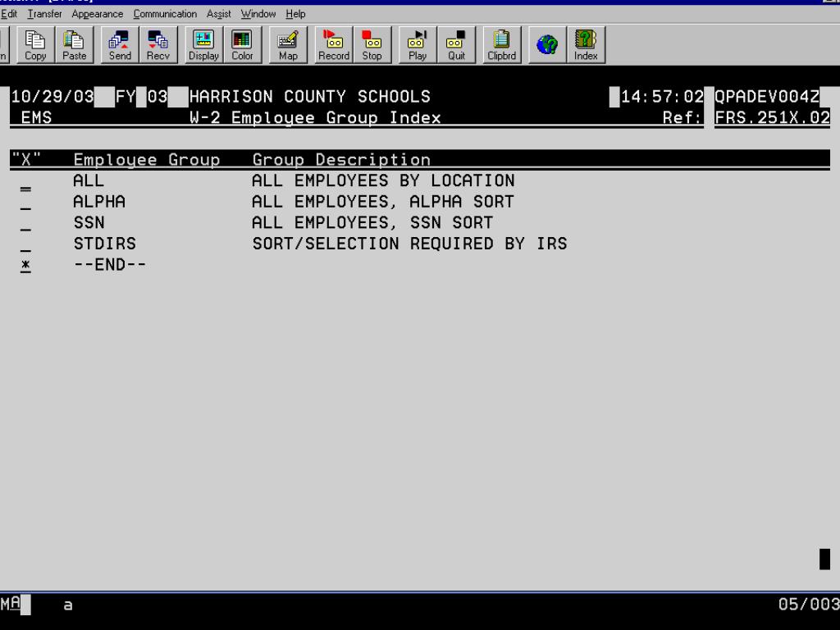The width and height of the screenshot is (840, 630).
Task: Click the Paste toolbar icon
Action: [x=74, y=45]
